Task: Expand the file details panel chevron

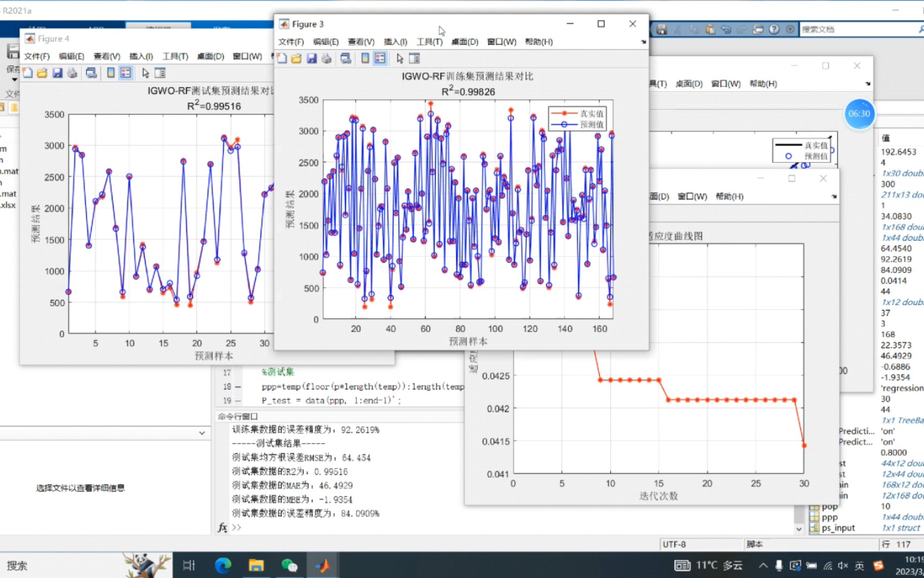Action: click(x=202, y=433)
